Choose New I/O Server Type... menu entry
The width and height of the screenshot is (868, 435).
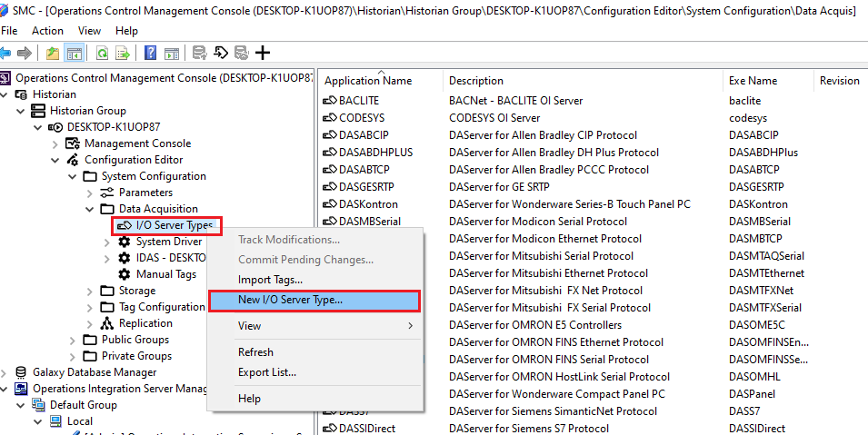tap(314, 300)
